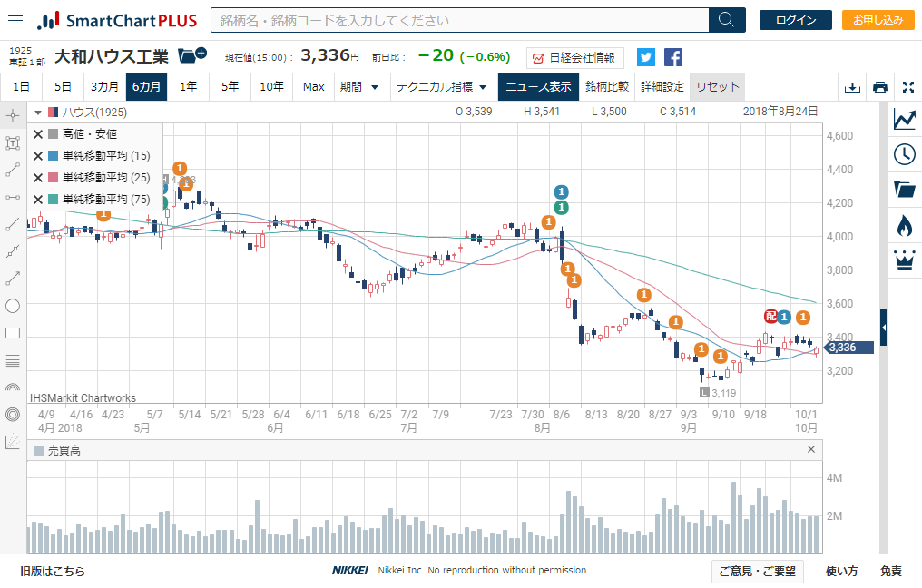Expand ハウス(1925) legend triangle

38,113
